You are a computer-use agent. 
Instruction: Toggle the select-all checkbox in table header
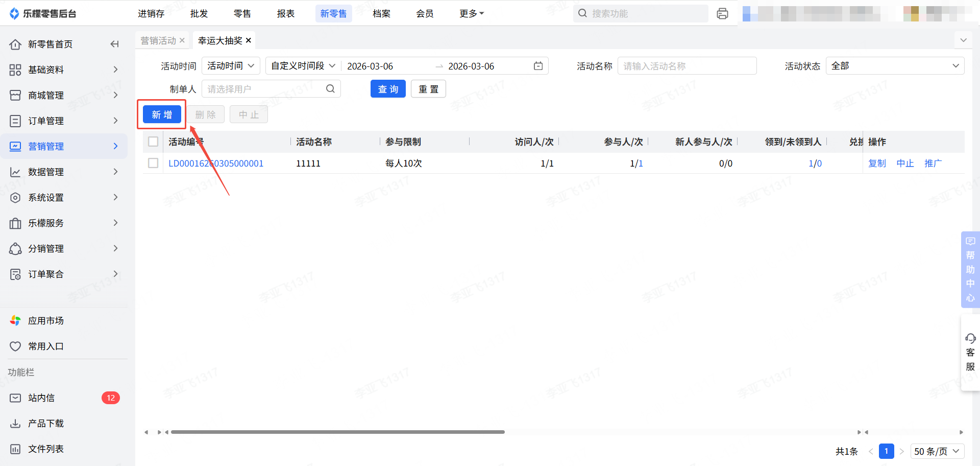tap(153, 142)
